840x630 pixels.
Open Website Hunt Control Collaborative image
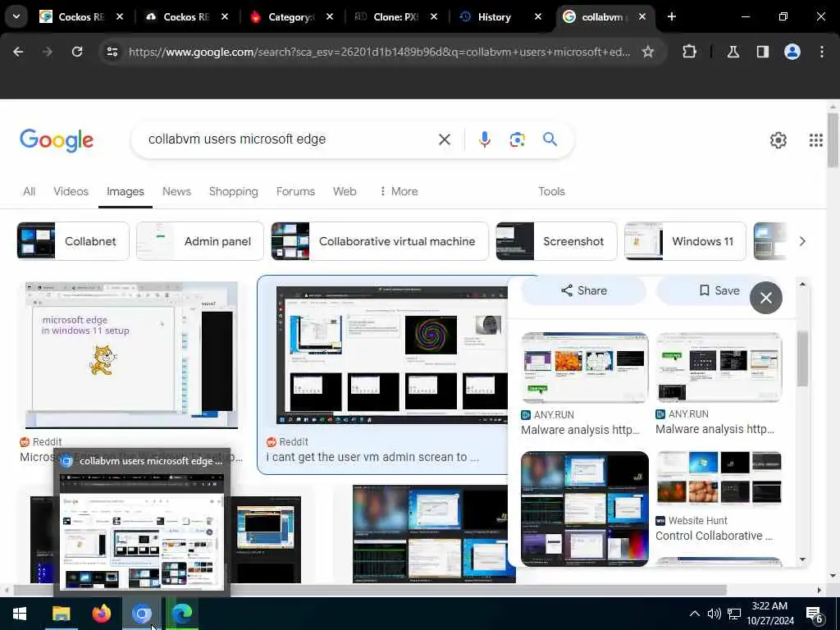[x=719, y=479]
